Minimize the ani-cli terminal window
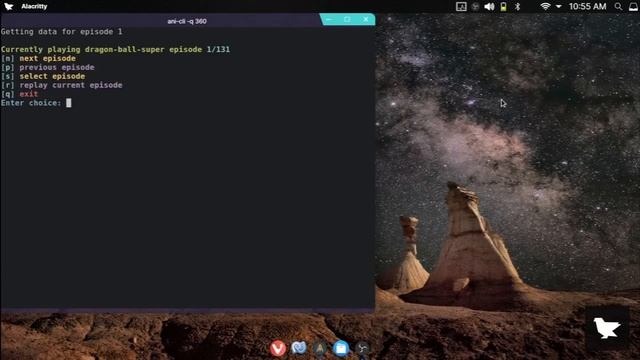Screen dimensions: 640x360 click(329, 19)
